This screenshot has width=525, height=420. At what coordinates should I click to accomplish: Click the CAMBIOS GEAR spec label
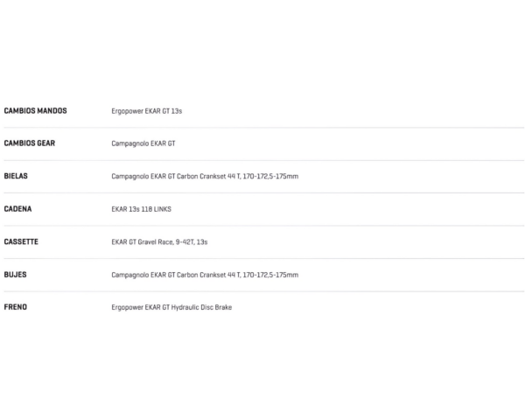(x=30, y=143)
